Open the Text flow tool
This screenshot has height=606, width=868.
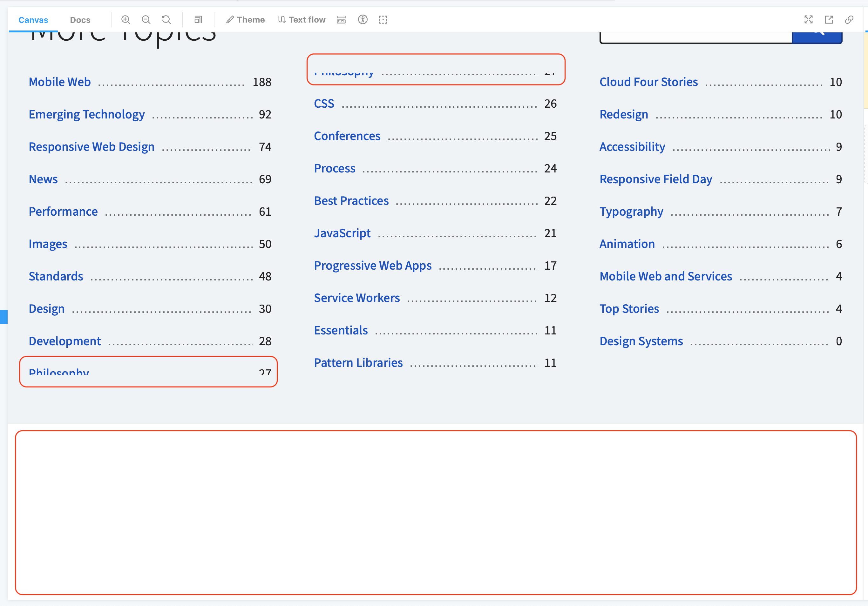click(x=302, y=20)
